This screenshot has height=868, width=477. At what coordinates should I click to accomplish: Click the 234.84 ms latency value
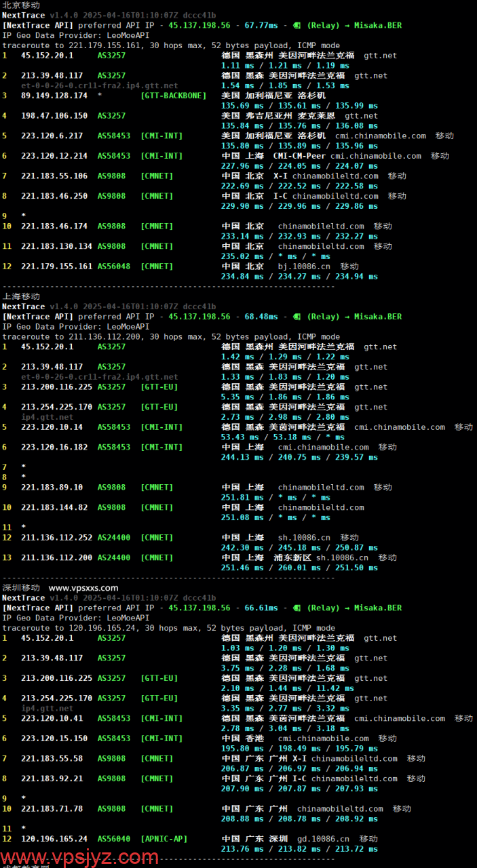tap(242, 277)
